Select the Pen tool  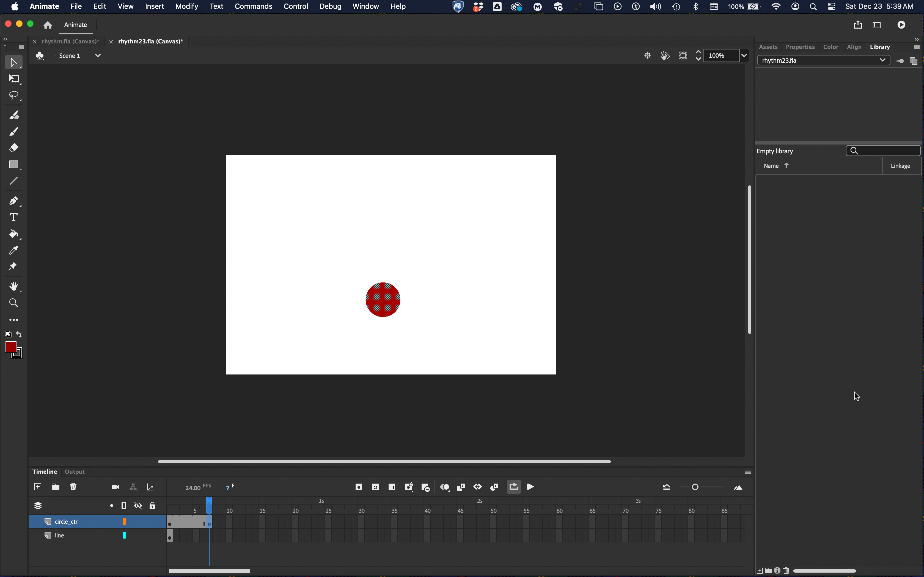(x=14, y=201)
